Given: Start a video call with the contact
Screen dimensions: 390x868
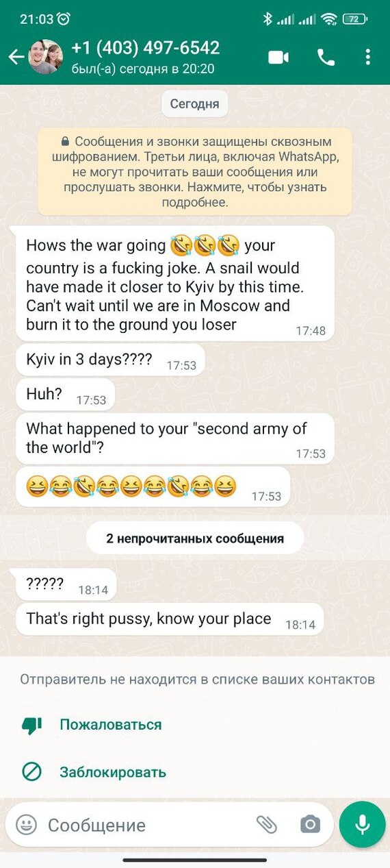Looking at the screenshot, I should [x=278, y=58].
